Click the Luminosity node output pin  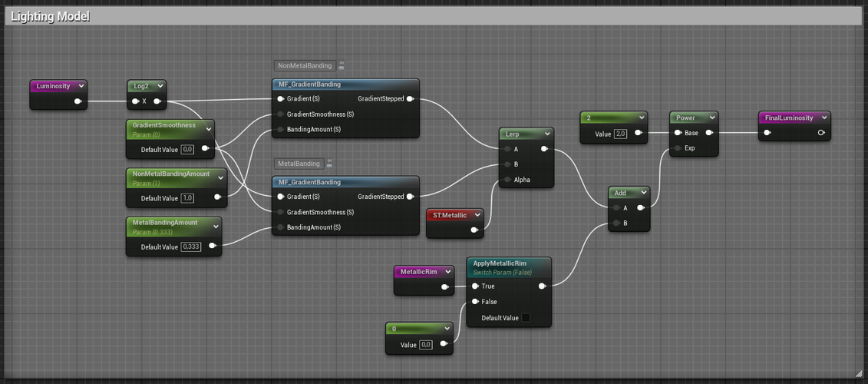coord(78,101)
